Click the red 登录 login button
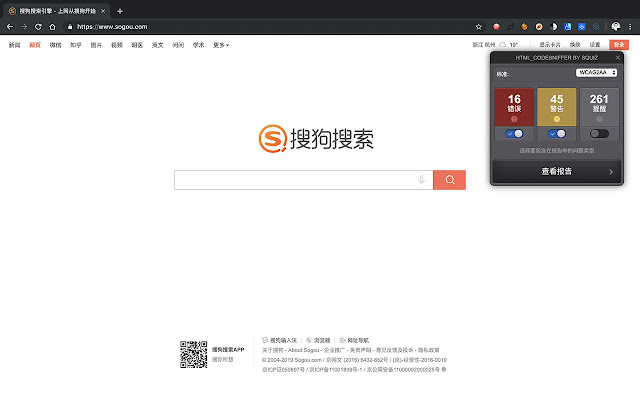Viewport: 640px width, 400px height. [x=619, y=45]
